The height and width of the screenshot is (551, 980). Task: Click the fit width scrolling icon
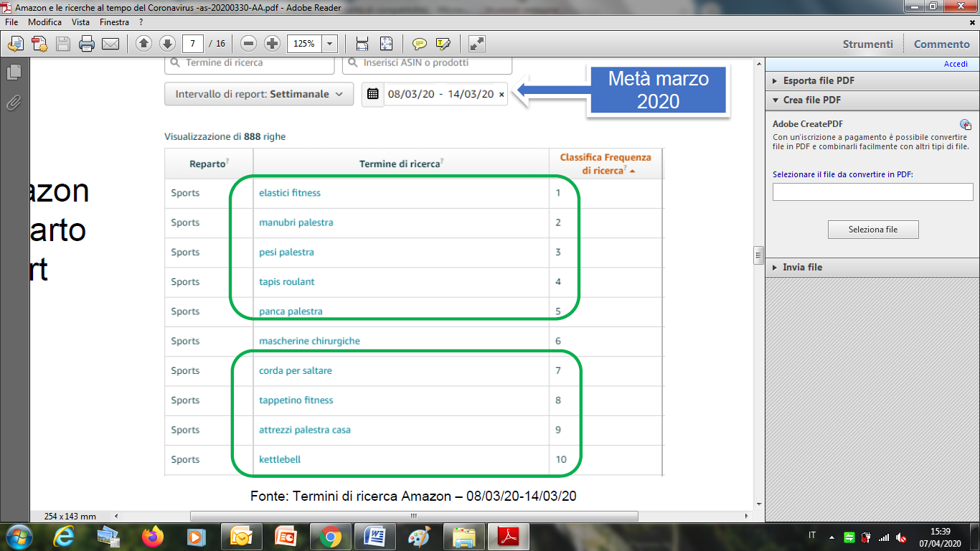pyautogui.click(x=362, y=44)
